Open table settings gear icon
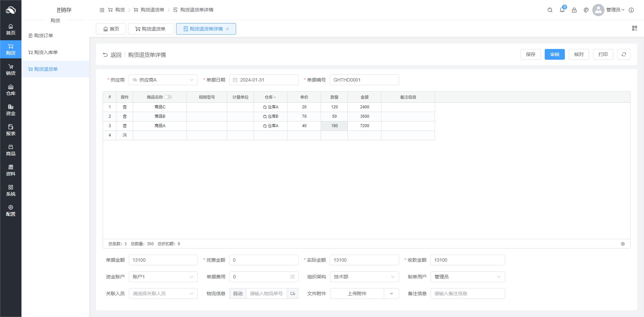Image resolution: width=644 pixels, height=317 pixels. click(x=623, y=244)
